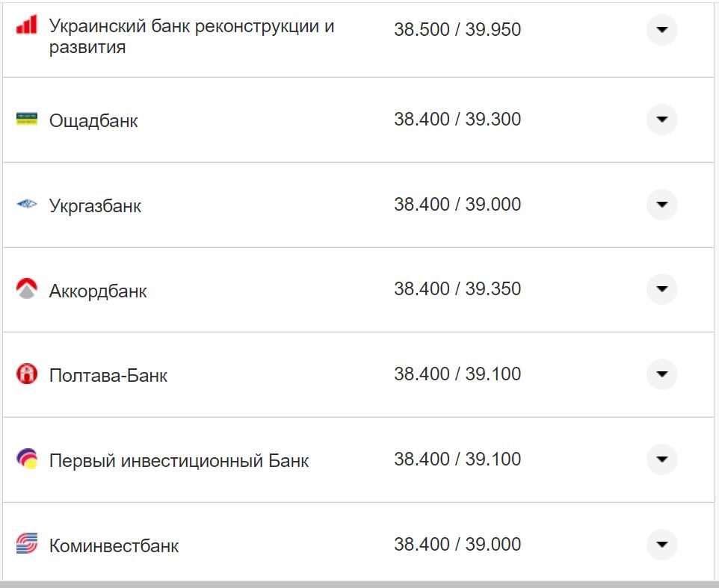
Task: Open the Полтава-Банк dropdown arrow
Action: [x=661, y=374]
